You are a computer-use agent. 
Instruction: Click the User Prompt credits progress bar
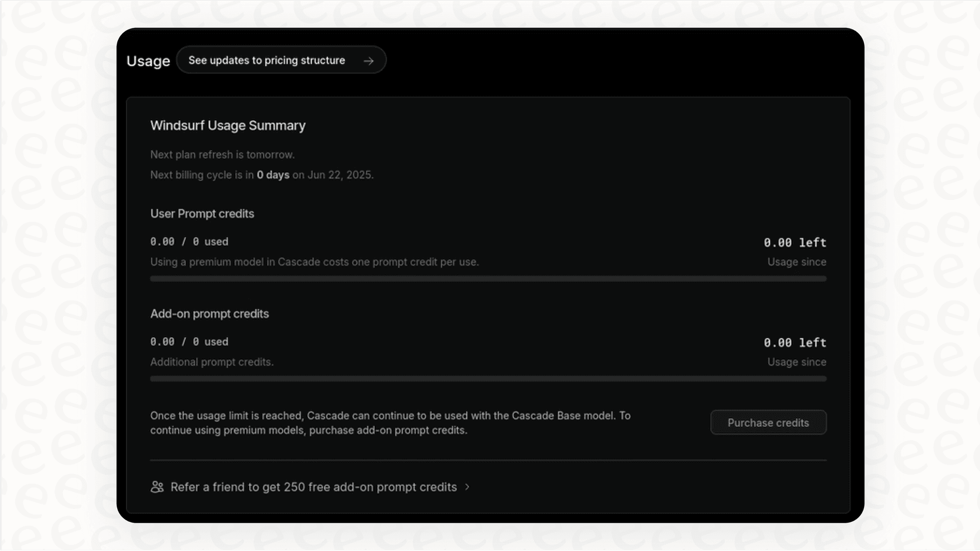[x=488, y=279]
